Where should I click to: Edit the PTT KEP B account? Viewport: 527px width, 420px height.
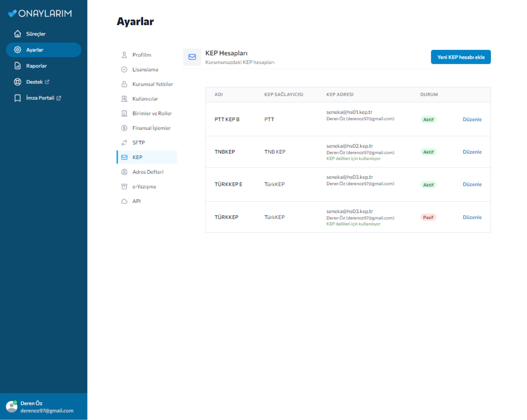pos(472,120)
